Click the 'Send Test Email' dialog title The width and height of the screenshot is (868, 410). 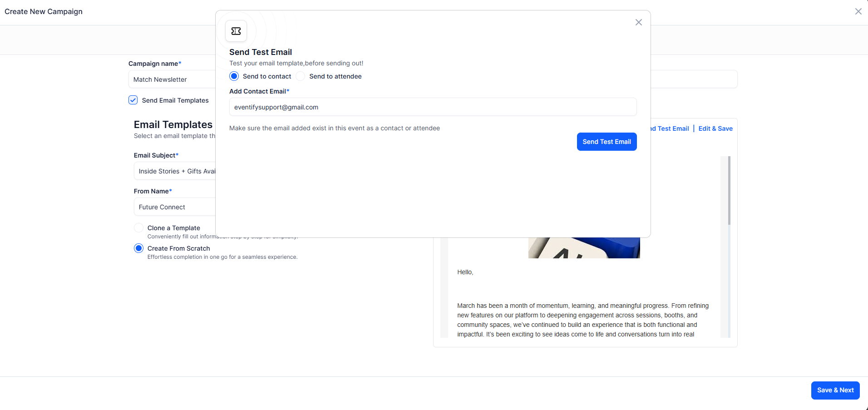pyautogui.click(x=261, y=52)
